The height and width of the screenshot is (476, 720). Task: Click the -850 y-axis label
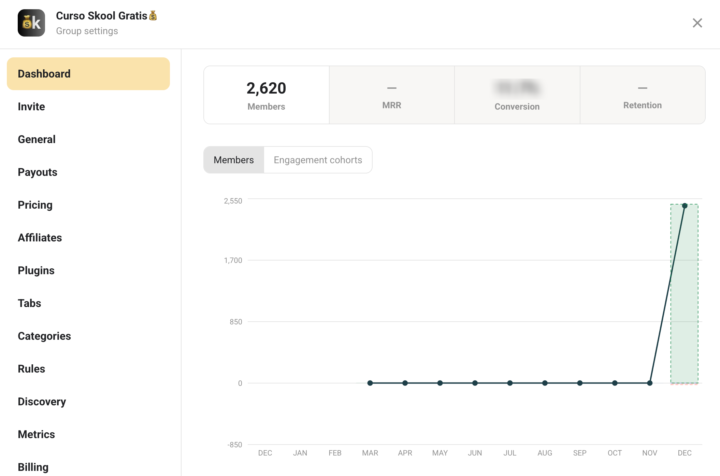234,445
